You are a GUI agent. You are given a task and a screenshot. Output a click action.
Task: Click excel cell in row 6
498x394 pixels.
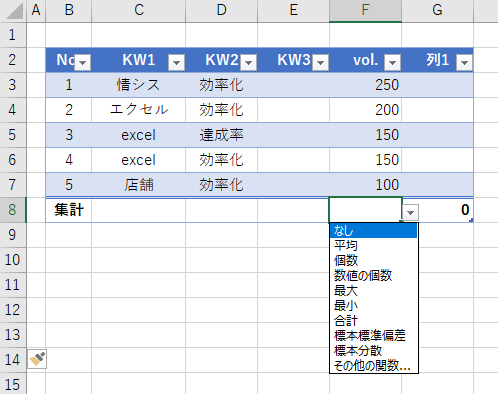pyautogui.click(x=139, y=160)
